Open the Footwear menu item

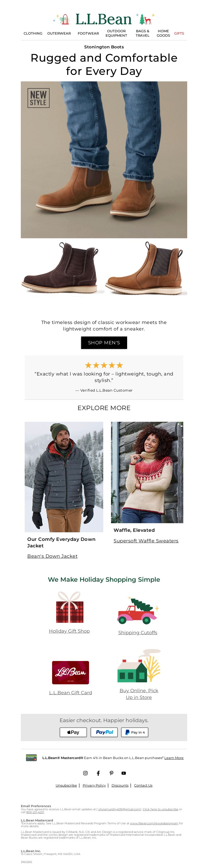(88, 33)
